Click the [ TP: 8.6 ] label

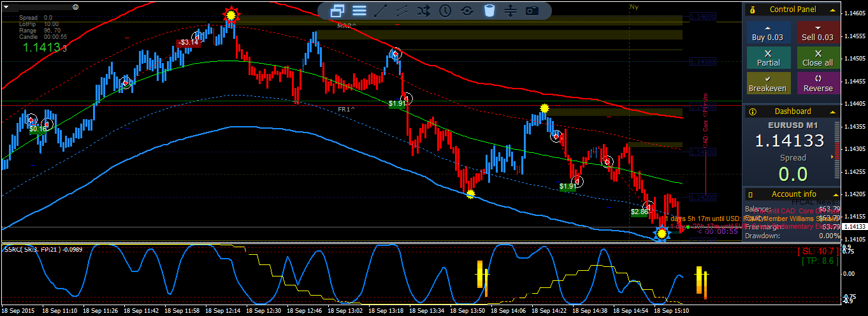[819, 261]
